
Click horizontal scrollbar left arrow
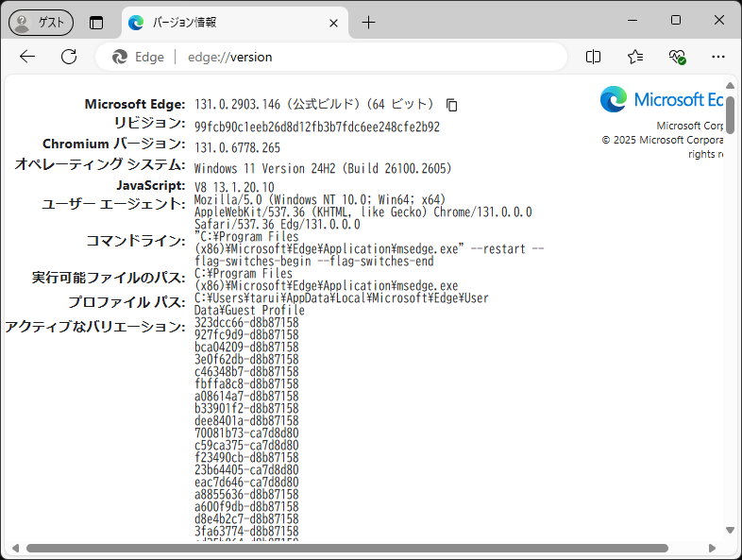pos(16,548)
